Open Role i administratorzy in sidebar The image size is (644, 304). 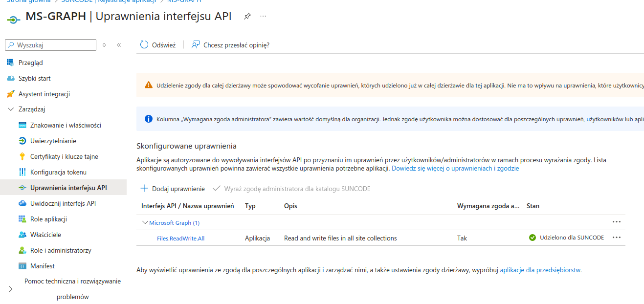click(61, 250)
